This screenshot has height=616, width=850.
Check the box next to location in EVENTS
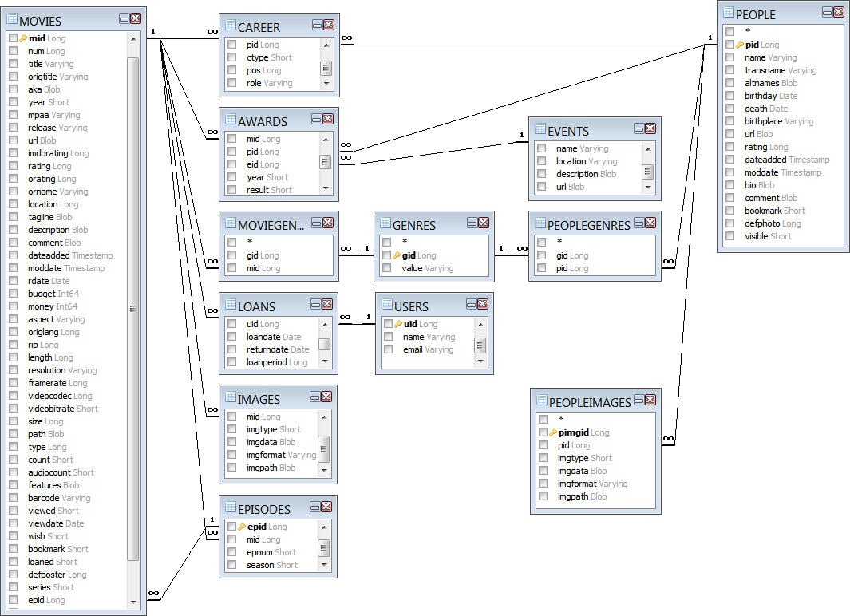click(x=542, y=159)
